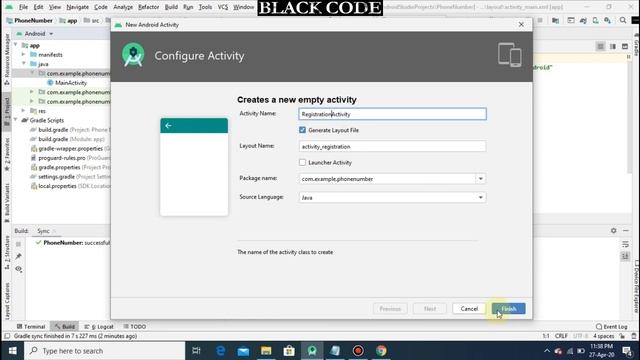Image resolution: width=640 pixels, height=360 pixels.
Task: Collapse the Gradle Scripts node
Action: click(x=16, y=120)
